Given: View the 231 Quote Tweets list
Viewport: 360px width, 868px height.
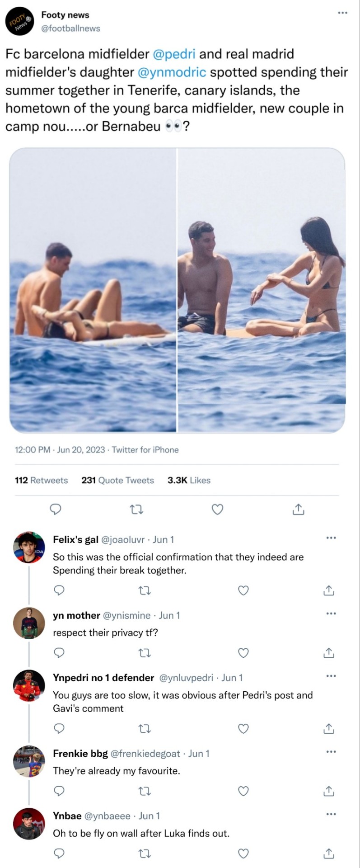Looking at the screenshot, I should coord(117,480).
